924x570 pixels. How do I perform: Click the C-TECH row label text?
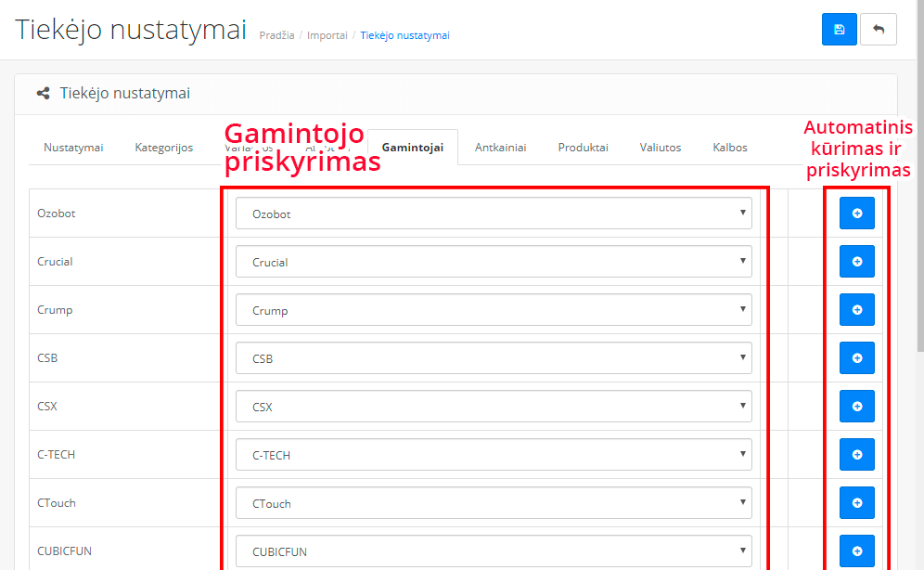click(56, 455)
